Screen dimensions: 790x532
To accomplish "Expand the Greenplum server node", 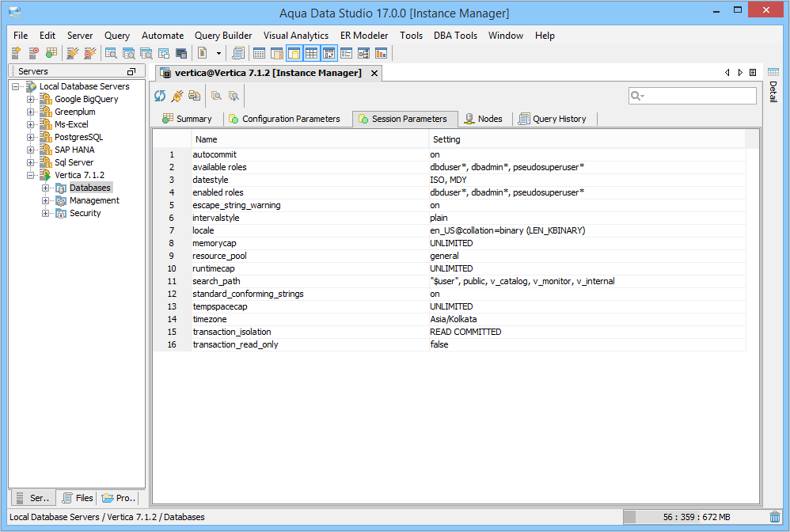I will pyautogui.click(x=31, y=112).
